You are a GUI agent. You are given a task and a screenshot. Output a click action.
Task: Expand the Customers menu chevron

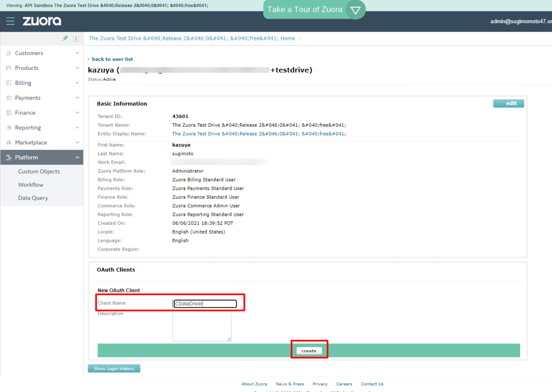pyautogui.click(x=77, y=53)
